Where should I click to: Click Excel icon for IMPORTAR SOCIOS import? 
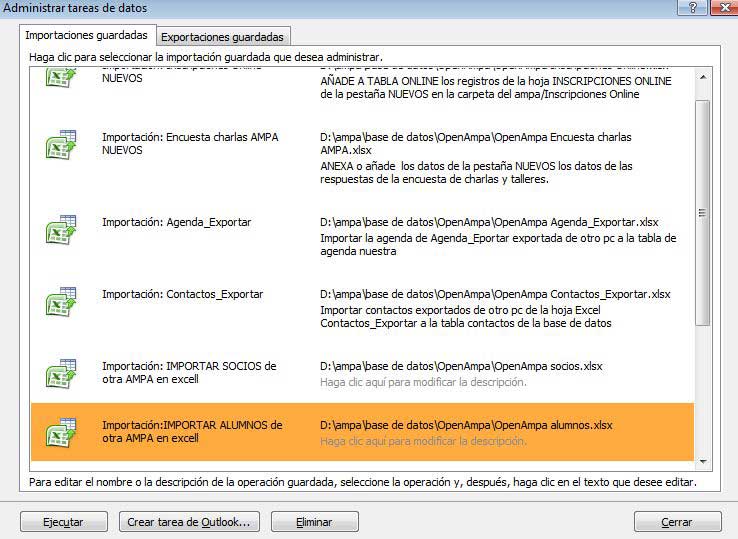pyautogui.click(x=61, y=374)
